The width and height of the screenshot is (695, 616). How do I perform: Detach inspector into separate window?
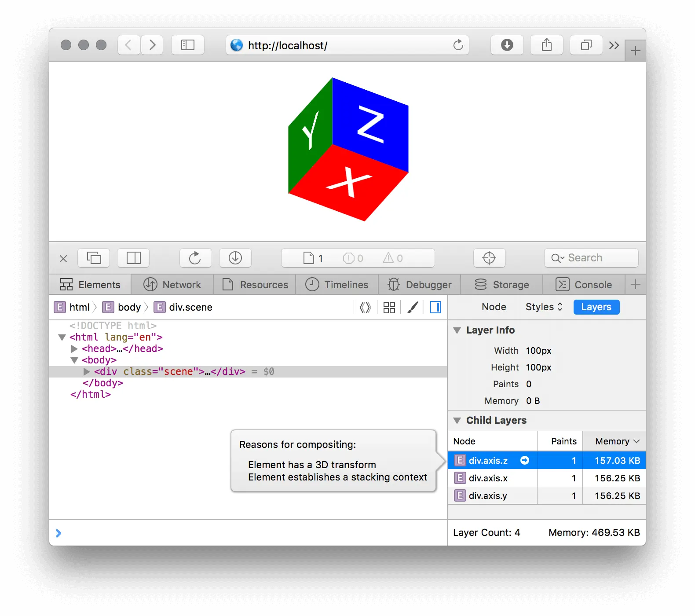pyautogui.click(x=94, y=258)
